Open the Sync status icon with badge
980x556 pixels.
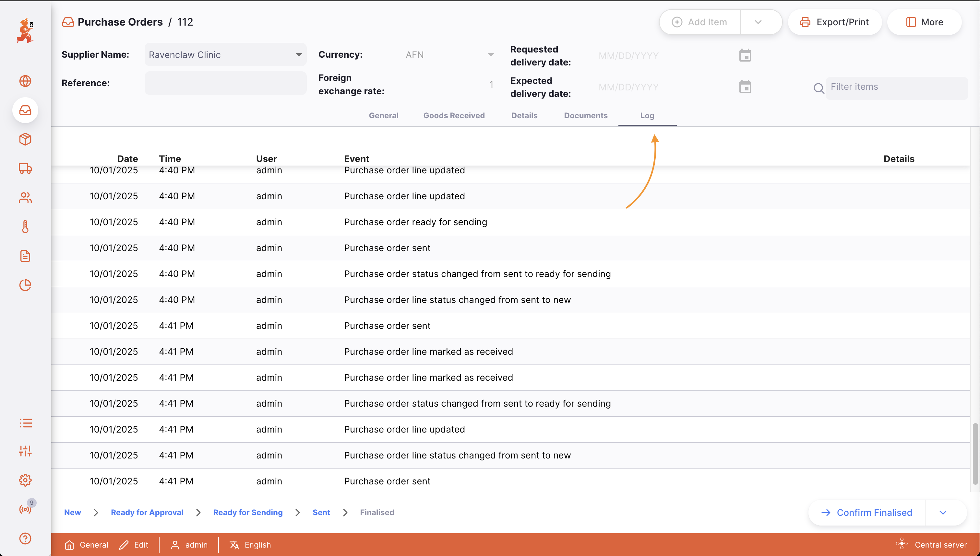tap(25, 509)
